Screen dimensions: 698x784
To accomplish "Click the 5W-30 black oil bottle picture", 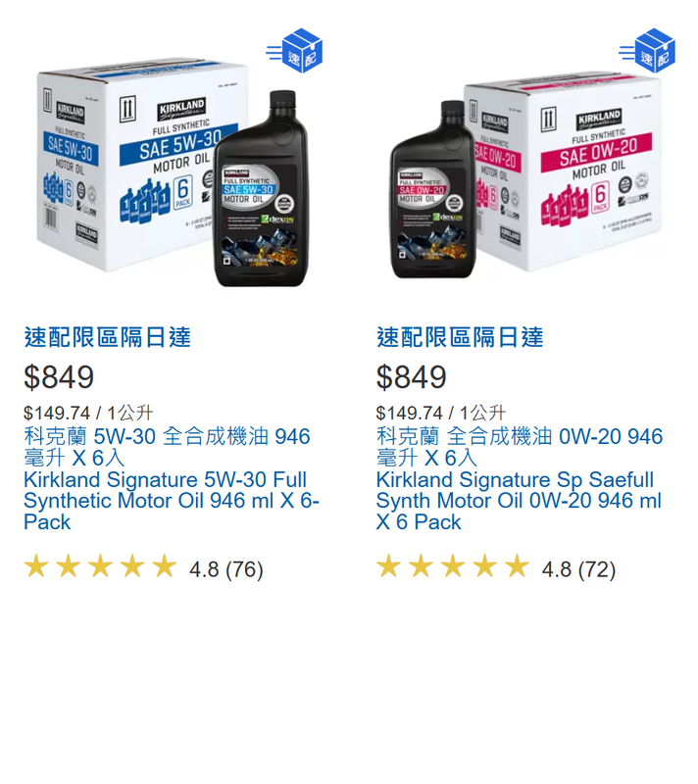I will [x=261, y=189].
